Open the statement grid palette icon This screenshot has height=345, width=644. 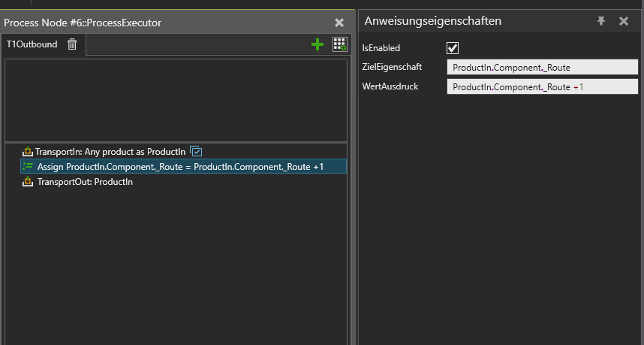(340, 44)
